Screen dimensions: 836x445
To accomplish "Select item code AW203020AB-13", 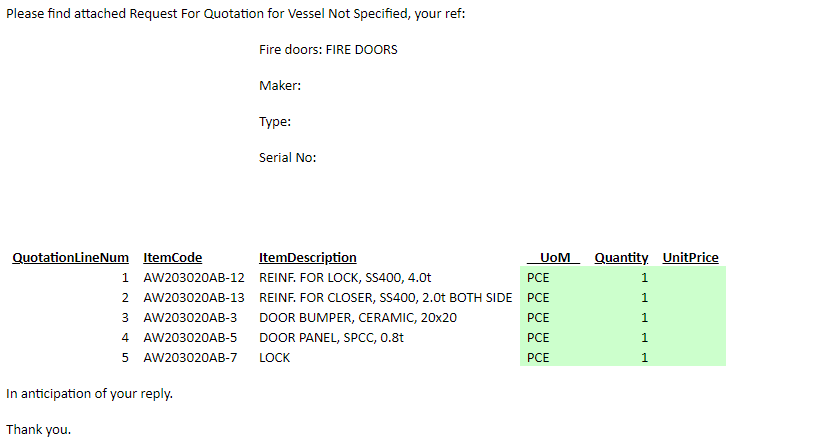I will [194, 297].
